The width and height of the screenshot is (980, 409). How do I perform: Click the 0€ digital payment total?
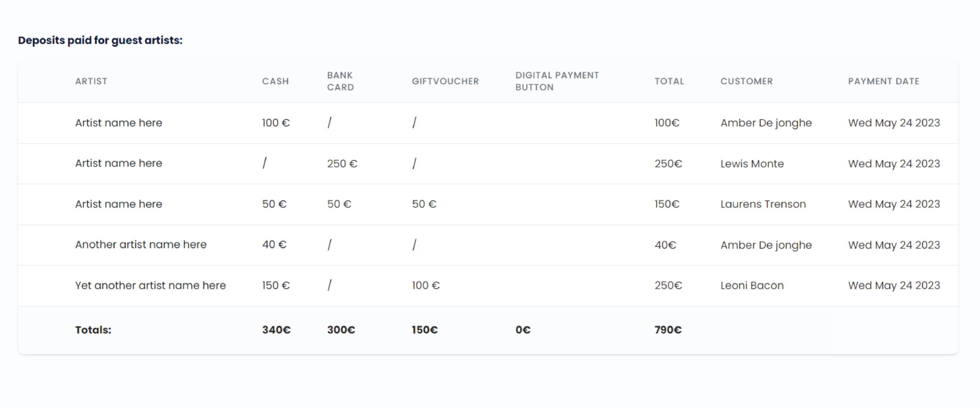click(x=523, y=330)
